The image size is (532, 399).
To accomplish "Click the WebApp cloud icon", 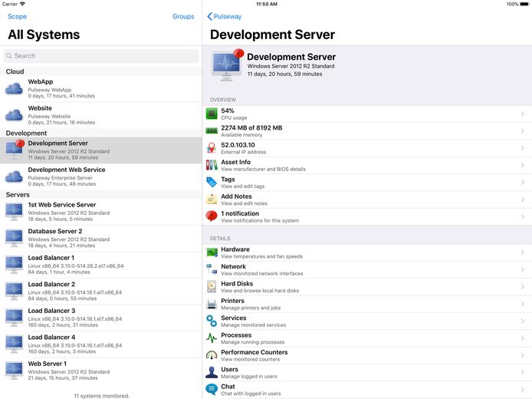I will tap(14, 89).
